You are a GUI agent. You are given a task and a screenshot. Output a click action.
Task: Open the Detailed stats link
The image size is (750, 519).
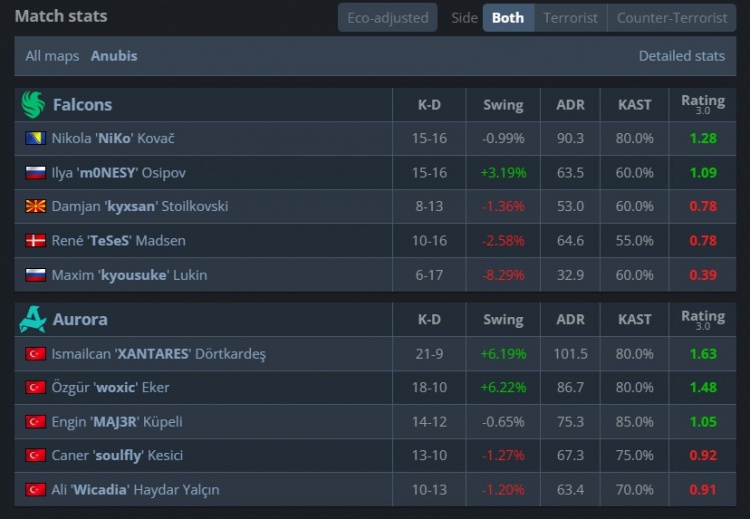click(681, 56)
